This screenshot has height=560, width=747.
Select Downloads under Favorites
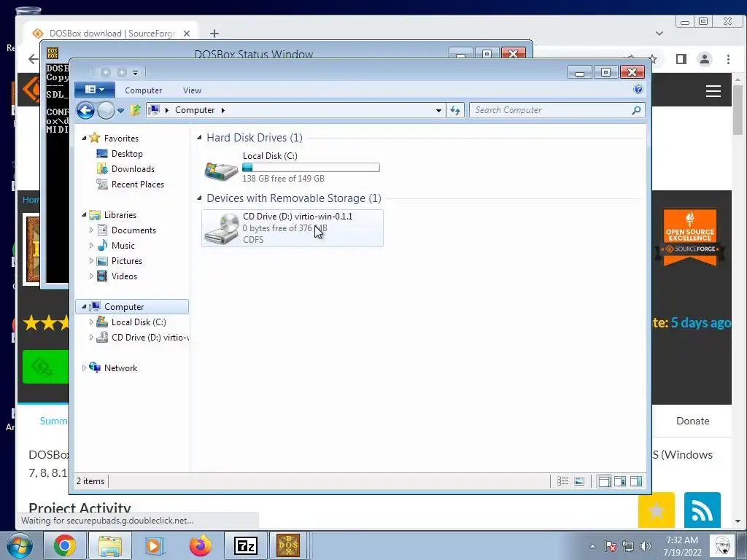click(133, 169)
